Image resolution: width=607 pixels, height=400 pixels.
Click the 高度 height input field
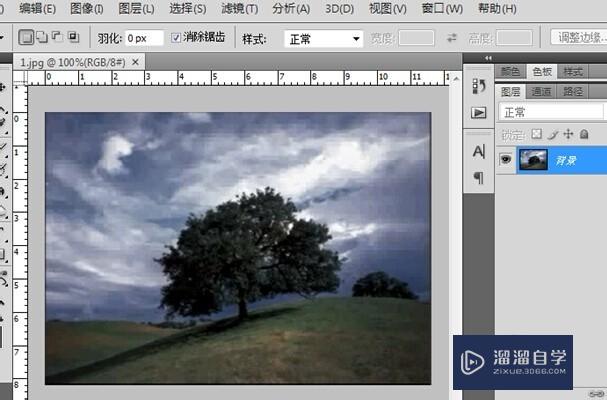tap(514, 38)
